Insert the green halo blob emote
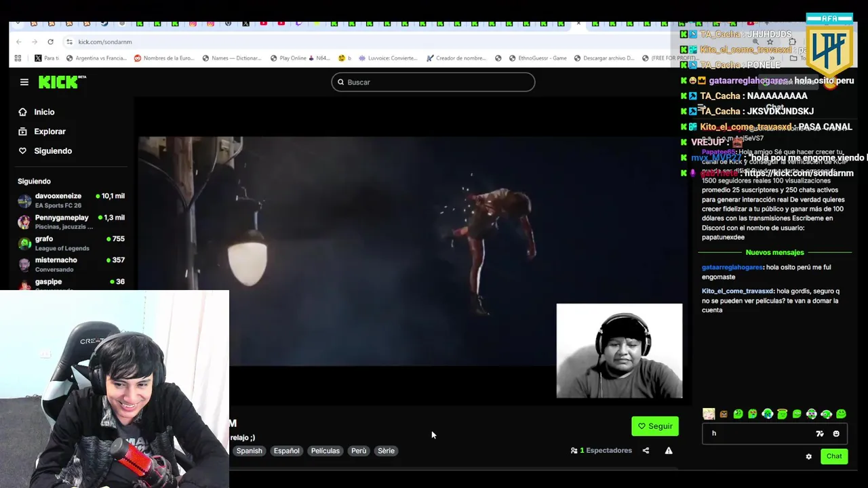The image size is (868, 488). click(x=782, y=414)
